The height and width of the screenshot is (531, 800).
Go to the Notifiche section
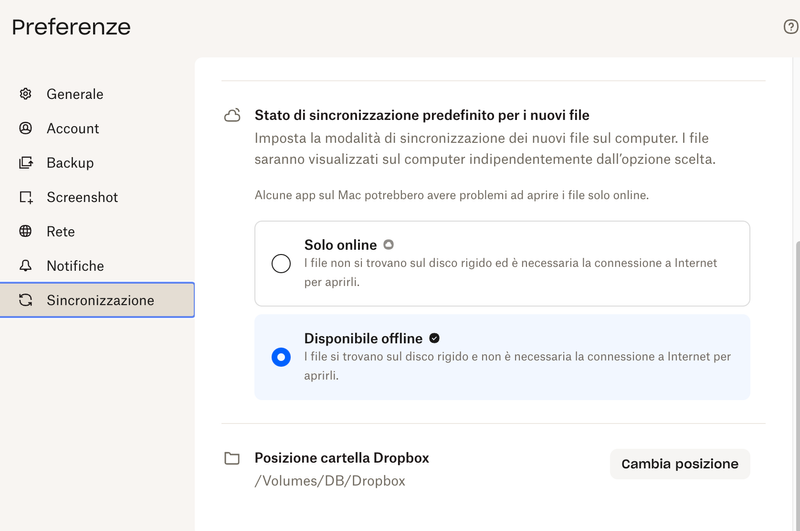[75, 266]
